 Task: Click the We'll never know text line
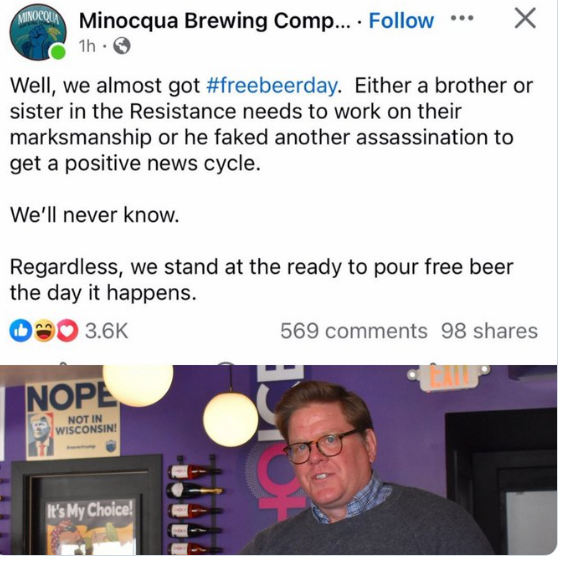(x=95, y=215)
